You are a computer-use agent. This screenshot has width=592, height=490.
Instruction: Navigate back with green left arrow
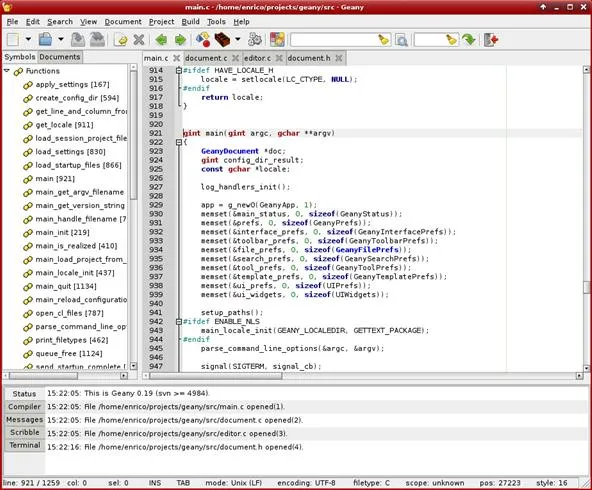(161, 40)
